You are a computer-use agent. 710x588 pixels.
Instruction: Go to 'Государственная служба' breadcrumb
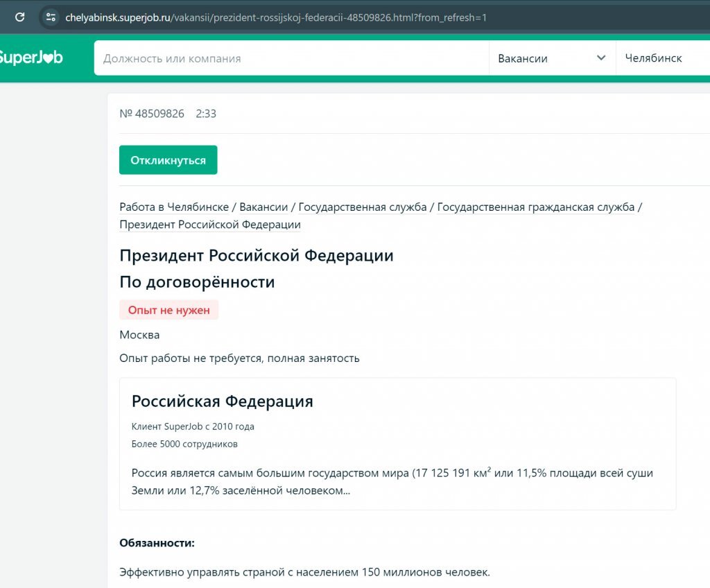click(x=362, y=207)
